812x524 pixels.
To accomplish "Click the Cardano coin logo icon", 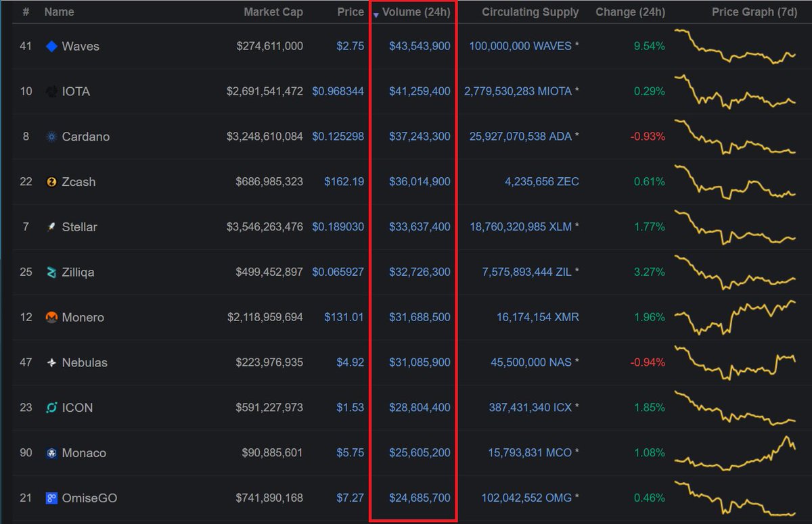I will point(51,137).
